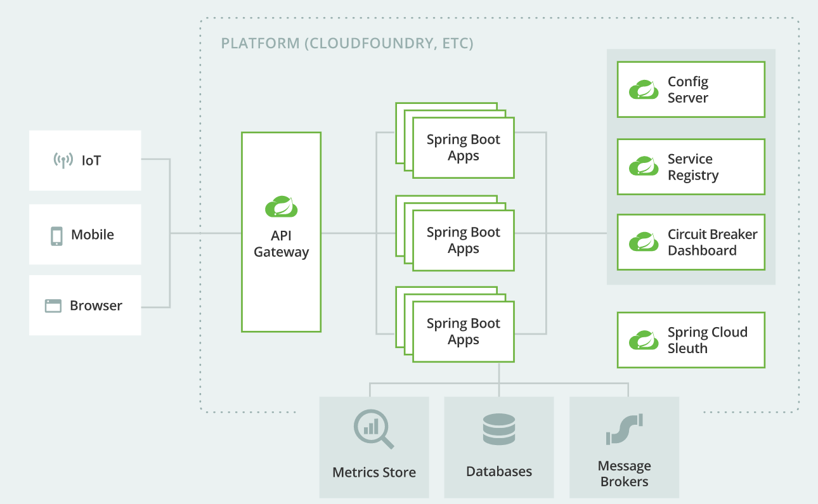Click the Config Server Spring leaf icon
This screenshot has height=504, width=818.
coord(644,89)
